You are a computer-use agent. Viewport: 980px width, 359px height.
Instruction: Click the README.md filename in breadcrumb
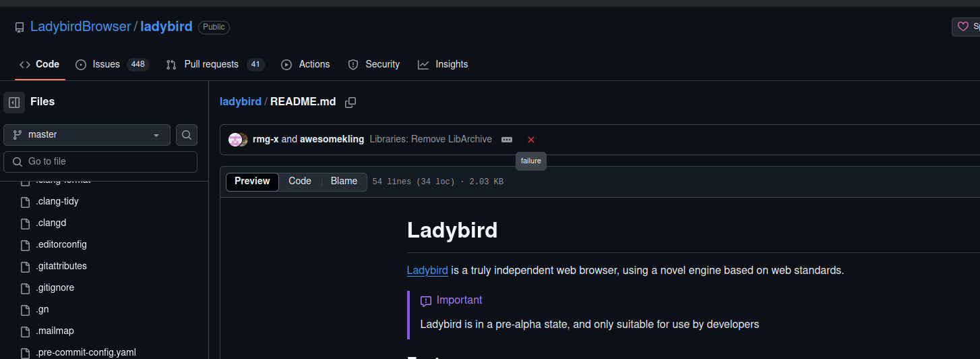(x=303, y=102)
